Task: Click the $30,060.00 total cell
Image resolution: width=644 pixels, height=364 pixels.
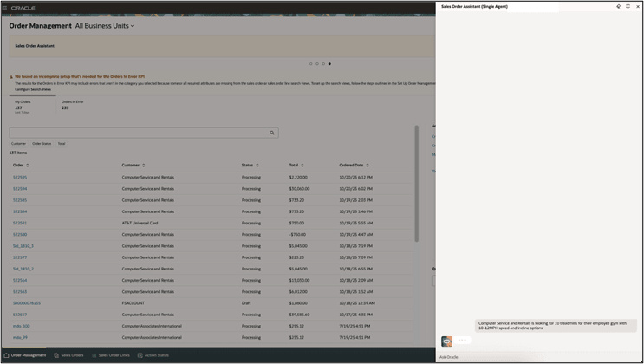Action: point(299,189)
